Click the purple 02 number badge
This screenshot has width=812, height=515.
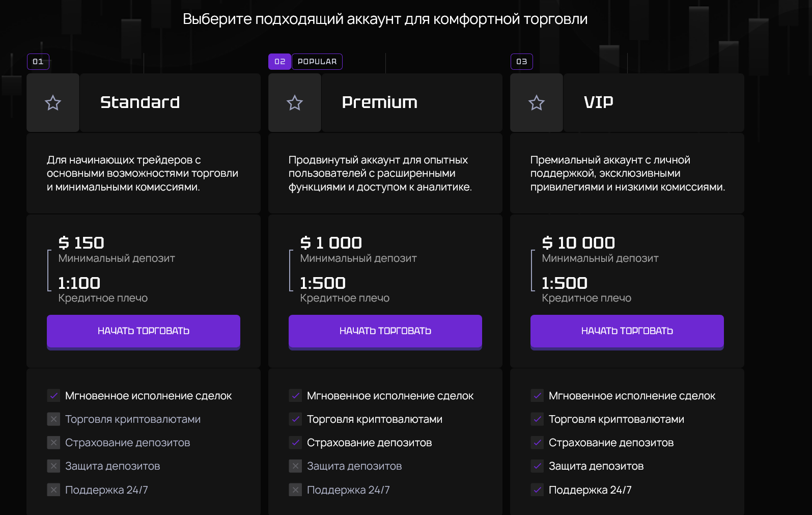coord(279,62)
